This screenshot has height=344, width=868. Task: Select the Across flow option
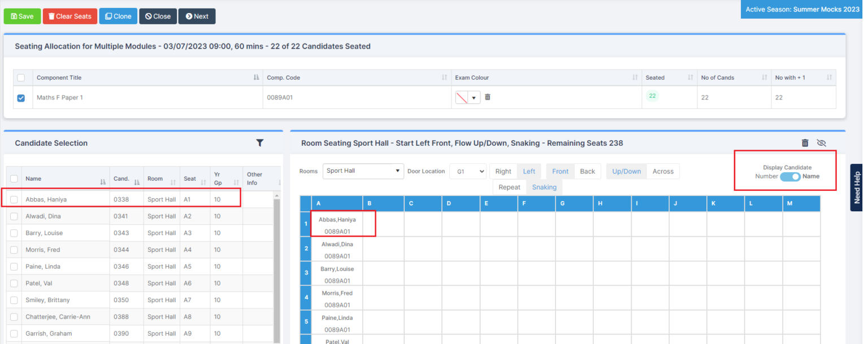pyautogui.click(x=663, y=171)
